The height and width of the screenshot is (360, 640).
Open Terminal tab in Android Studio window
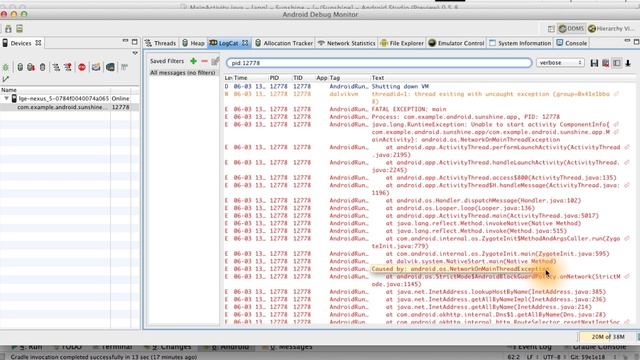[x=112, y=347]
